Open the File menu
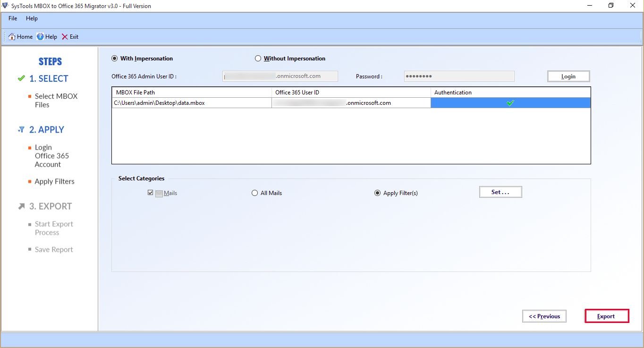The image size is (644, 348). 13,18
